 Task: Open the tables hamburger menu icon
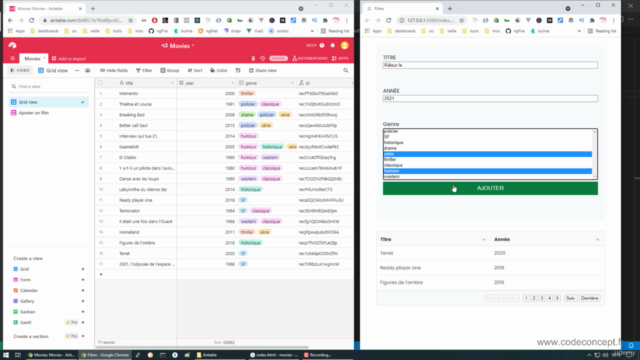13,58
